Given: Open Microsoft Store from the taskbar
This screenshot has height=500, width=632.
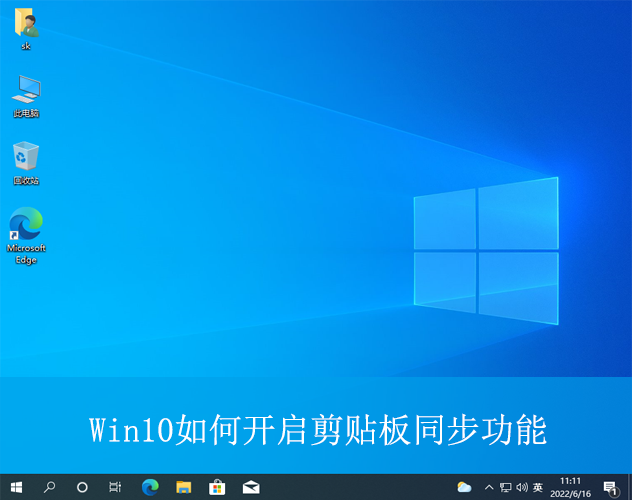Looking at the screenshot, I should (x=217, y=487).
